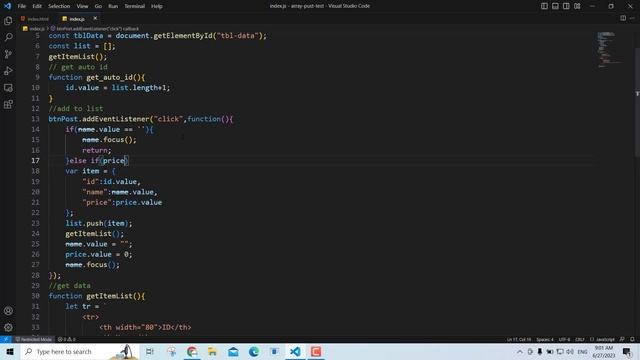Open the View menu

click(82, 6)
